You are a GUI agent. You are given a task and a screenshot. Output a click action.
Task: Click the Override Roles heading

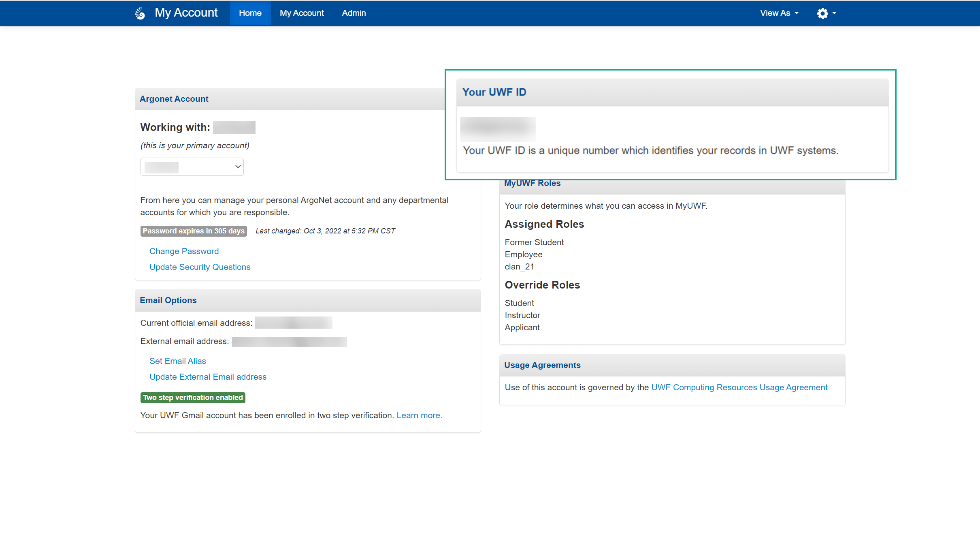[542, 285]
